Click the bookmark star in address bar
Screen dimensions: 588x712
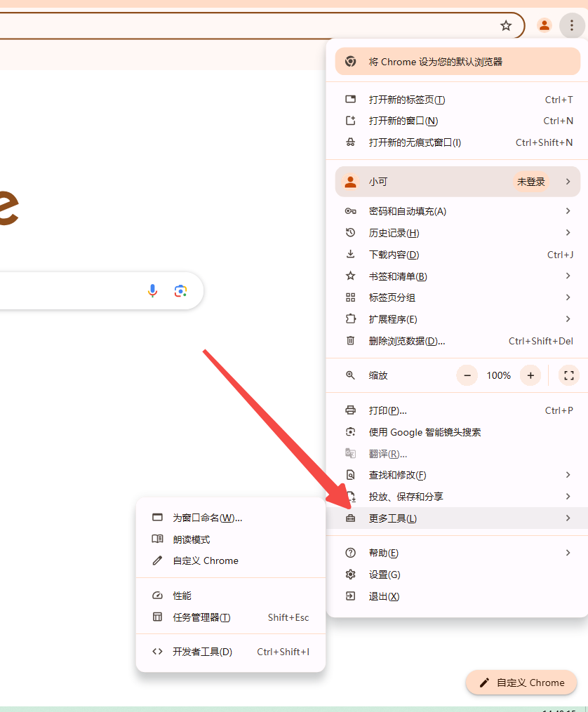pyautogui.click(x=506, y=25)
